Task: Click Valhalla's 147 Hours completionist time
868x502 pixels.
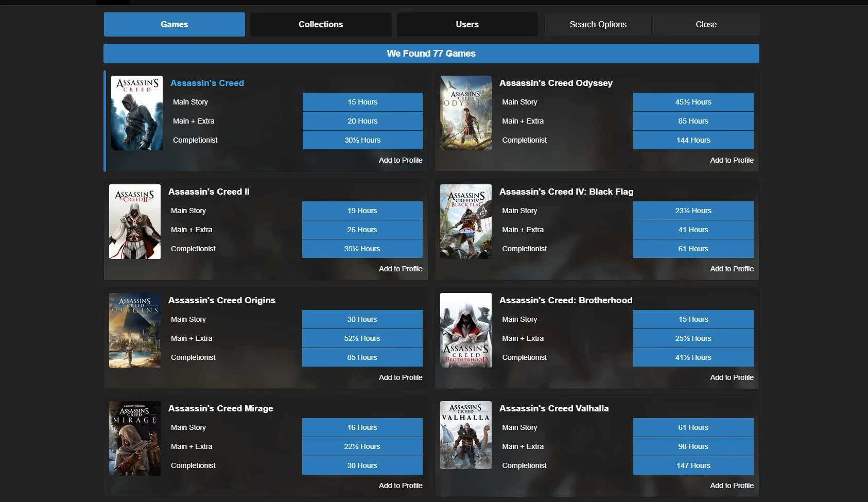Action: coord(693,465)
